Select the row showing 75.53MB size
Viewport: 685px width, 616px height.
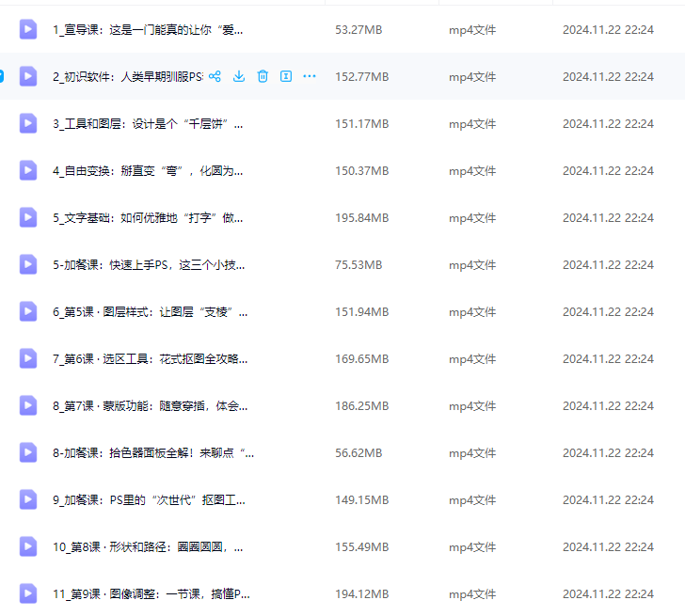click(342, 264)
